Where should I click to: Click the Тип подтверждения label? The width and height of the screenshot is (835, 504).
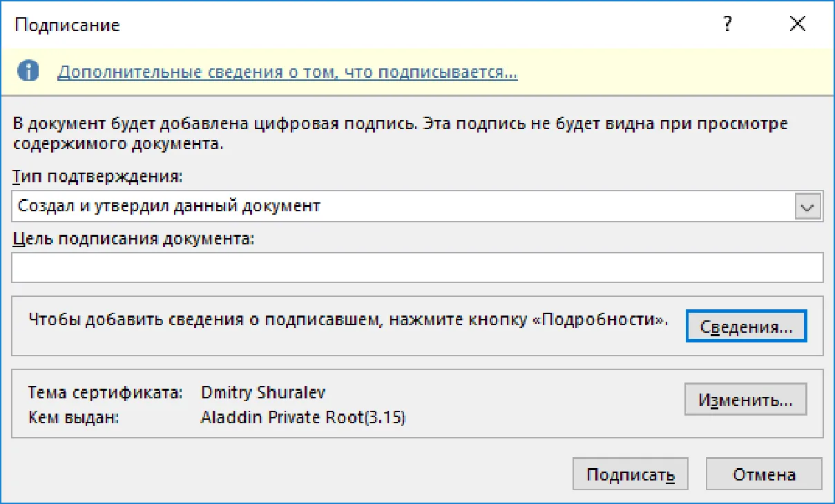(x=97, y=177)
